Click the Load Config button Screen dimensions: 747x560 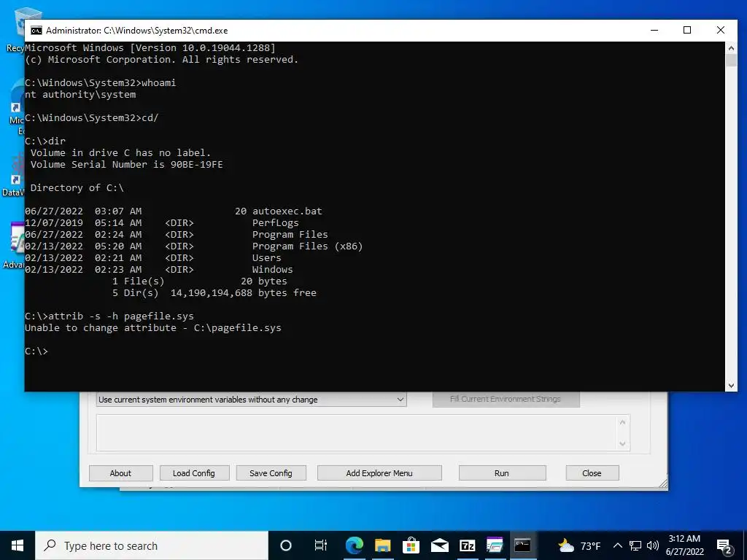coord(194,473)
